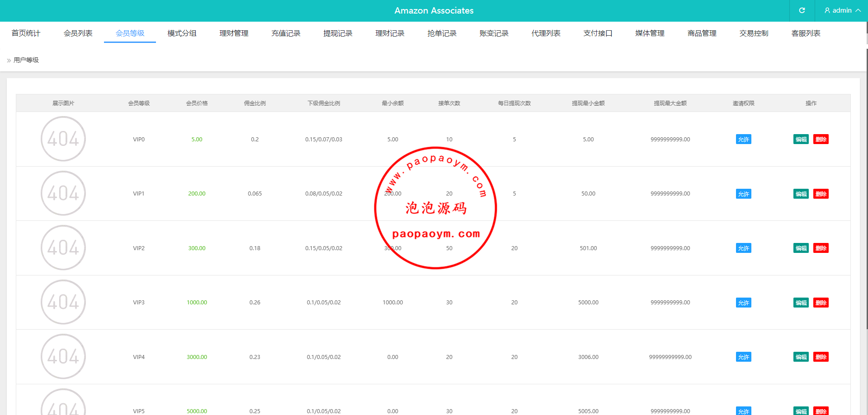Delete the VIP3 level with 删除
Viewport: 868px width, 415px height.
tap(821, 303)
